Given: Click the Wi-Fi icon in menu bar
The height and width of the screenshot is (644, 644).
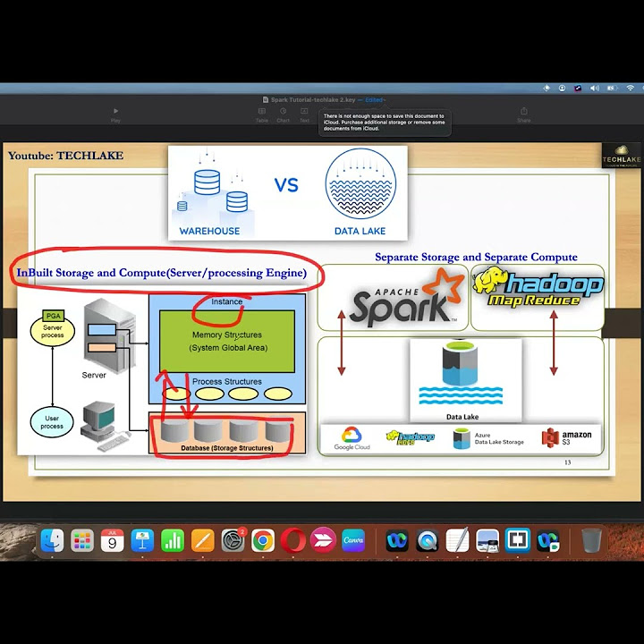Looking at the screenshot, I should click(630, 89).
